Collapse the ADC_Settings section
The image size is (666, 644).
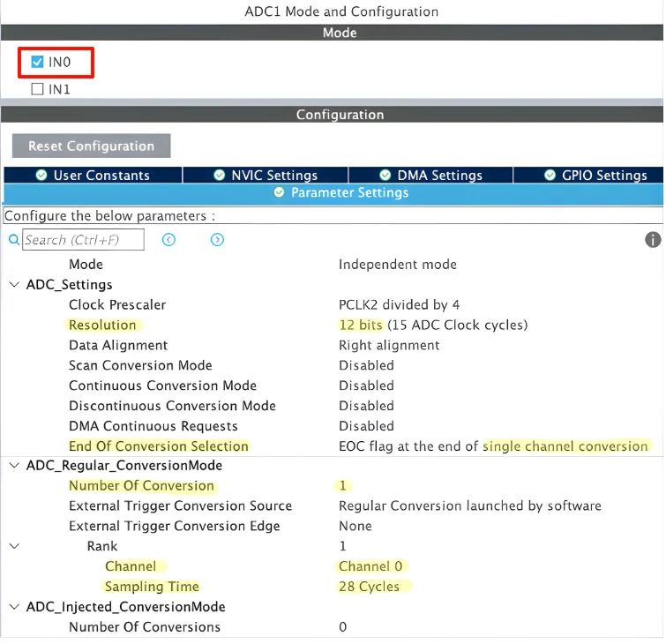pyautogui.click(x=14, y=285)
